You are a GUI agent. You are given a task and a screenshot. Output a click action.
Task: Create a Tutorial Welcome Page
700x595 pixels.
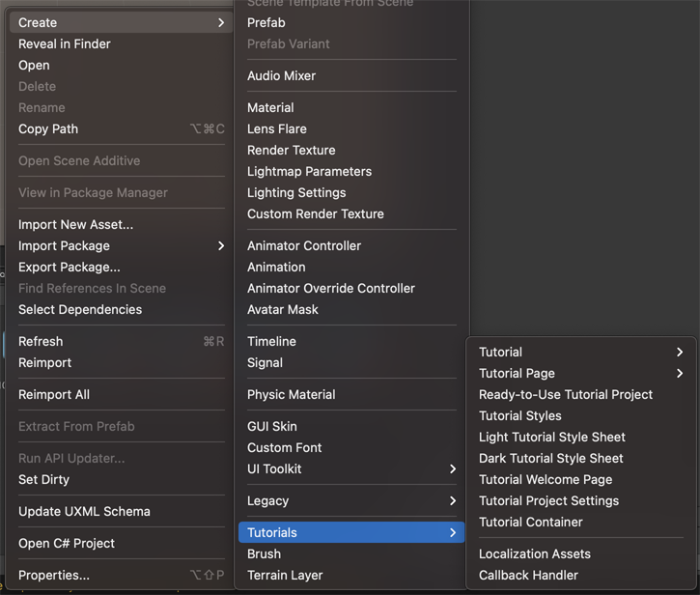[x=545, y=480]
